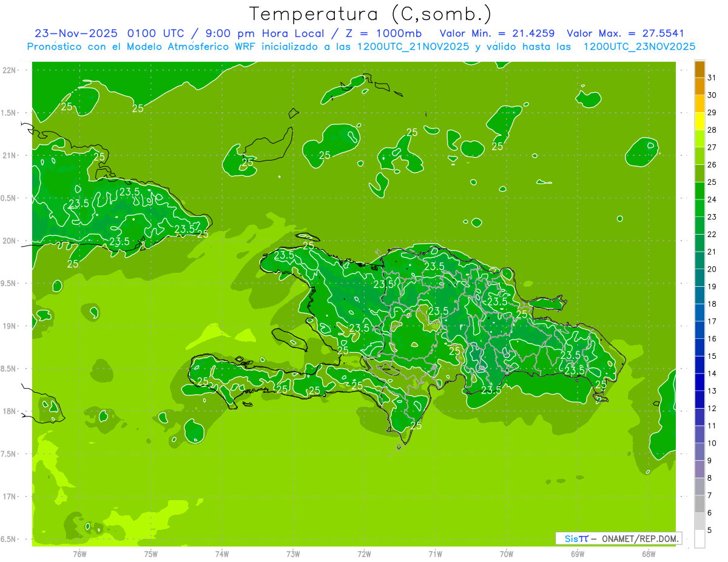This screenshot has height=562, width=728.
Task: Click the color bar label 5
Action: [x=710, y=530]
